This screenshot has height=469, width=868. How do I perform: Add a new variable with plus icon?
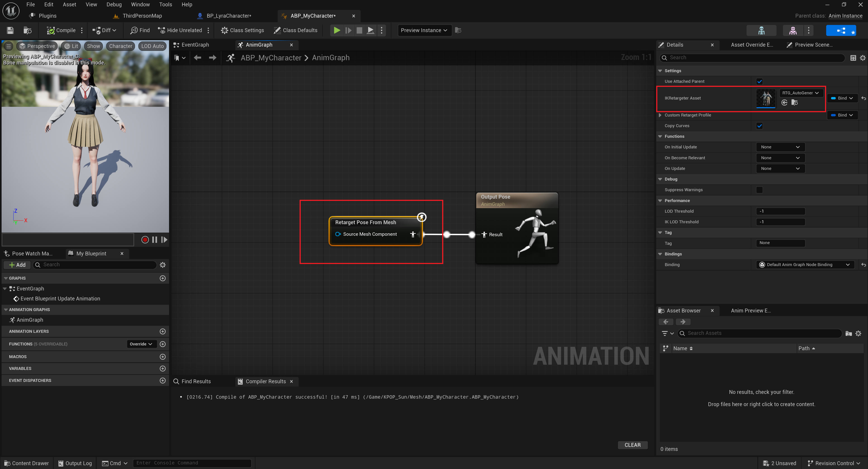click(163, 368)
